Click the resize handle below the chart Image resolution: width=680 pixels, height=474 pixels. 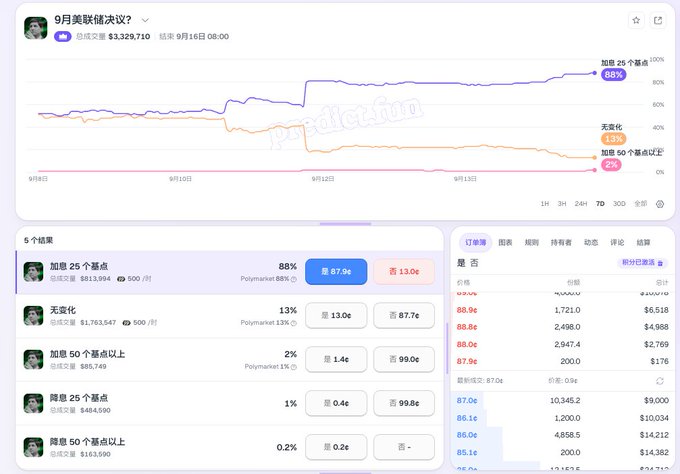coord(346,224)
